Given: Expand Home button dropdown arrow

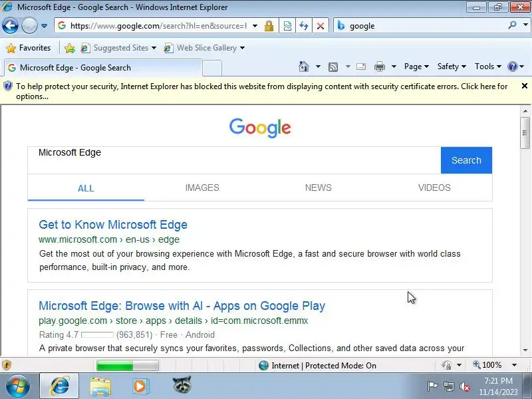Looking at the screenshot, I should click(x=318, y=66).
